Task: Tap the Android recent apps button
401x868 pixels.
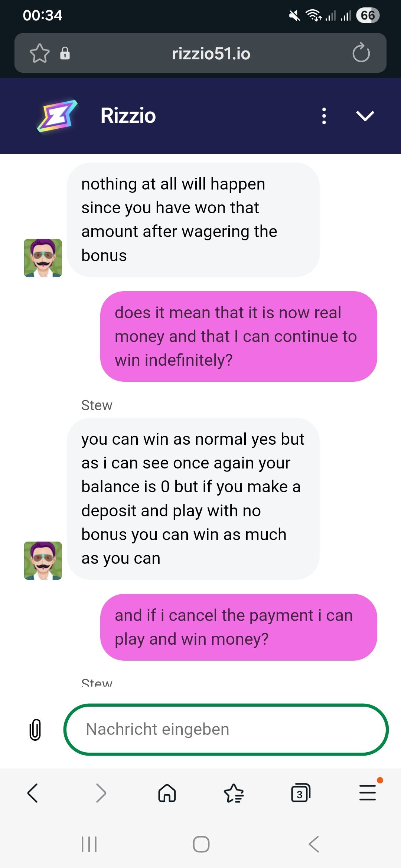Action: [89, 844]
